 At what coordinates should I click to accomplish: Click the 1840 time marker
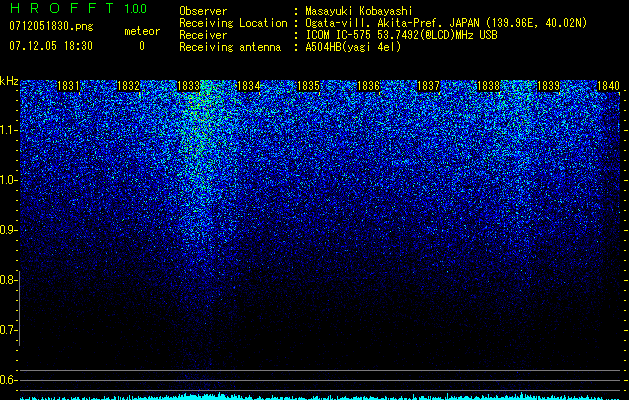[x=609, y=86]
